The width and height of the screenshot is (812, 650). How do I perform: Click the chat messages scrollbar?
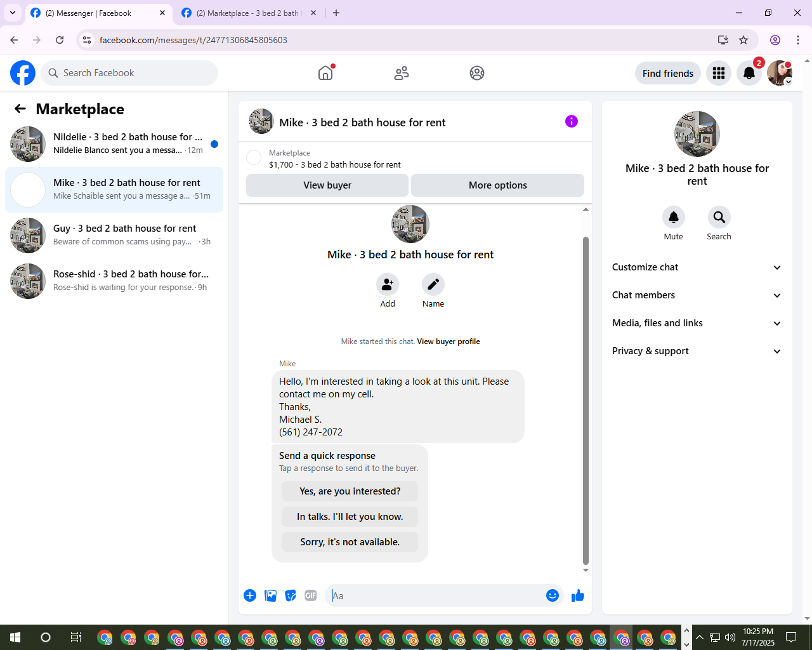pos(586,400)
